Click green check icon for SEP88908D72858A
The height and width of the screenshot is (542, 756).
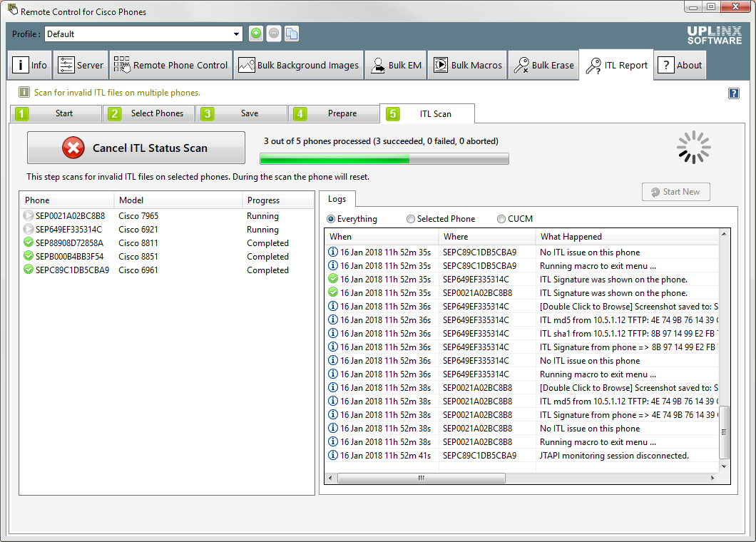pos(29,242)
